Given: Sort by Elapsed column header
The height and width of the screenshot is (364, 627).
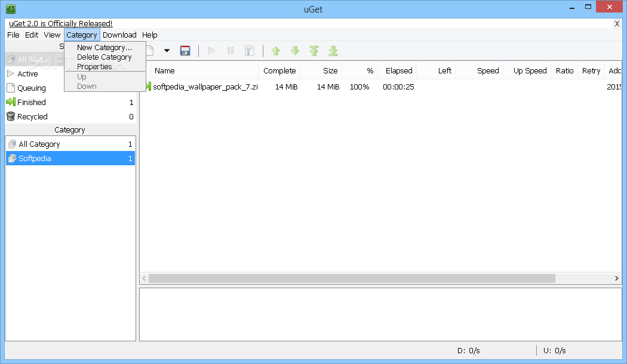Looking at the screenshot, I should coord(398,71).
